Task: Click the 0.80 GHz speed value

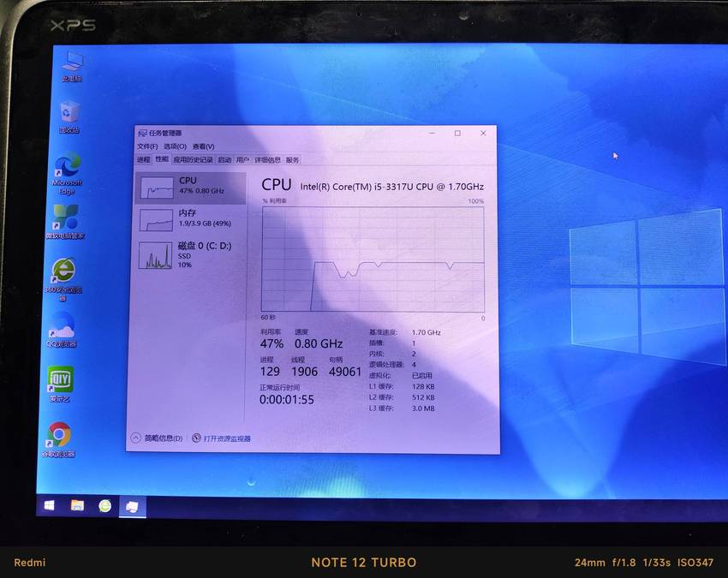Action: click(x=319, y=344)
